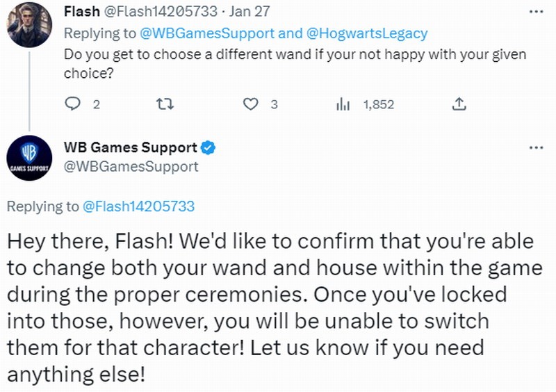Open more options on Flash's tweet
This screenshot has height=392, width=556.
tap(535, 12)
